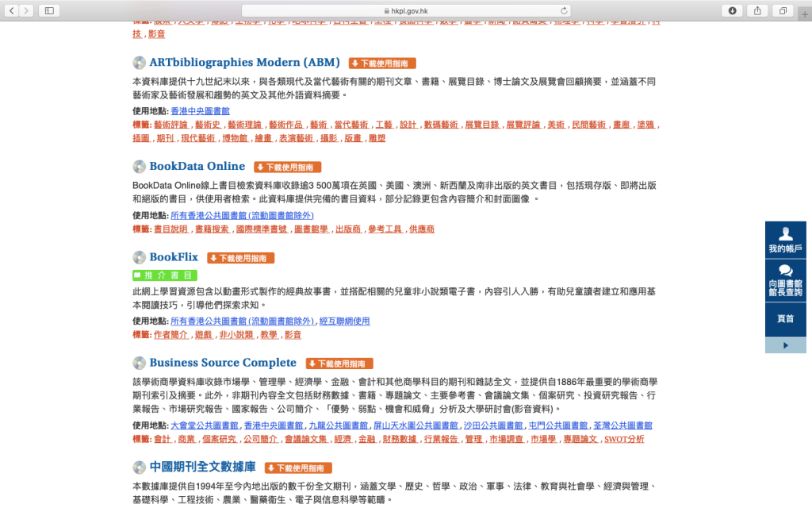Open 我的帳戶 account side panel icon
Screen dimensions: 812x508
785,240
